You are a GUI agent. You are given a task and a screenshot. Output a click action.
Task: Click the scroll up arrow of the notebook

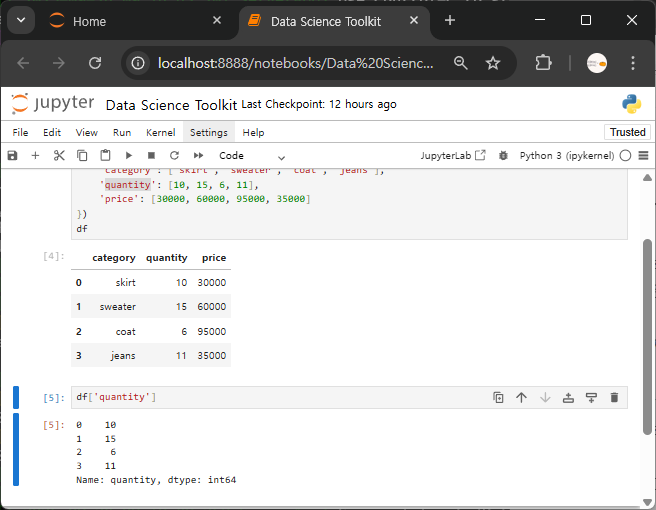647,178
